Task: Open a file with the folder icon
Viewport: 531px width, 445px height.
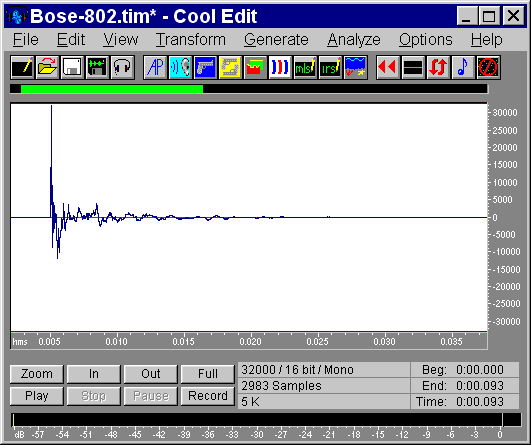Action: click(47, 67)
